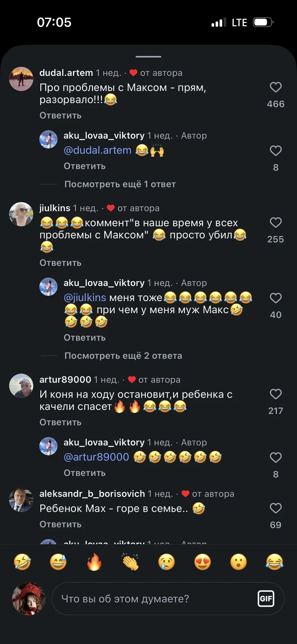Insert the crying sad emoji reaction
The image size is (297, 644).
point(167,562)
